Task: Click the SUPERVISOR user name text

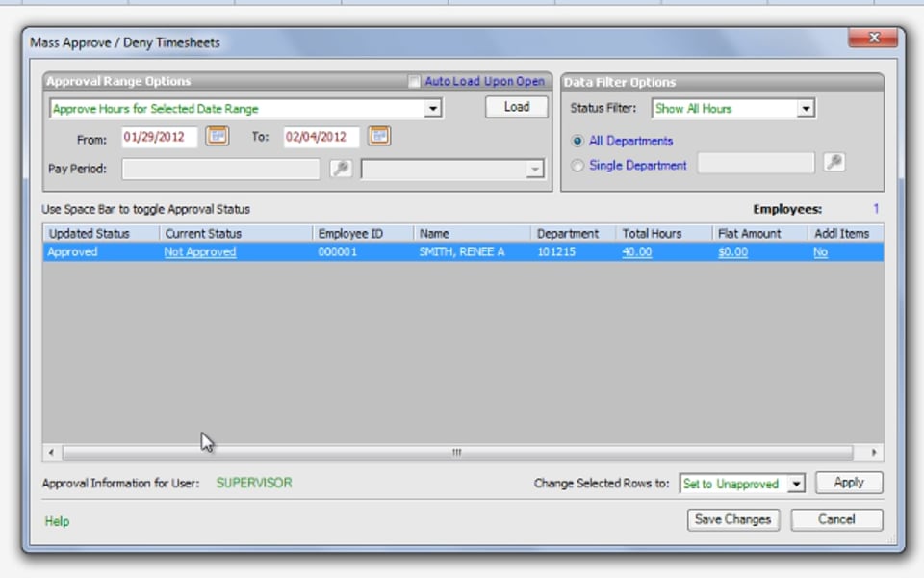Action: pos(254,483)
